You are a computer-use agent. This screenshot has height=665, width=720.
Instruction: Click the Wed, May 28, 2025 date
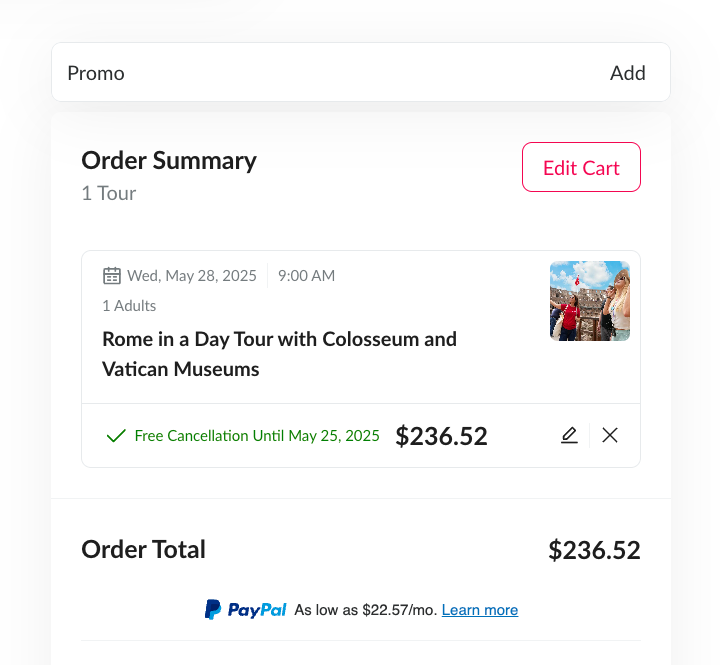click(x=191, y=276)
